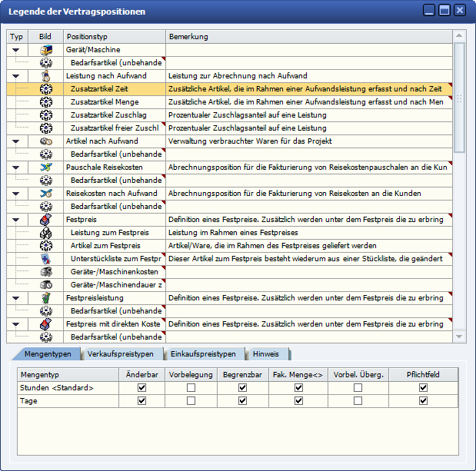This screenshot has height=471, width=476.
Task: Click the Festpreisleistung row icon
Action: coord(46,297)
